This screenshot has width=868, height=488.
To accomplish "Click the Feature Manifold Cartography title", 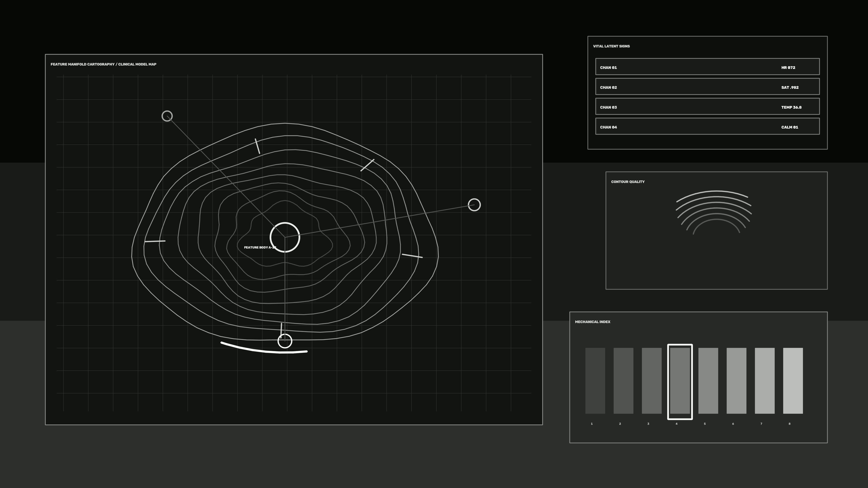I will 104,64.
